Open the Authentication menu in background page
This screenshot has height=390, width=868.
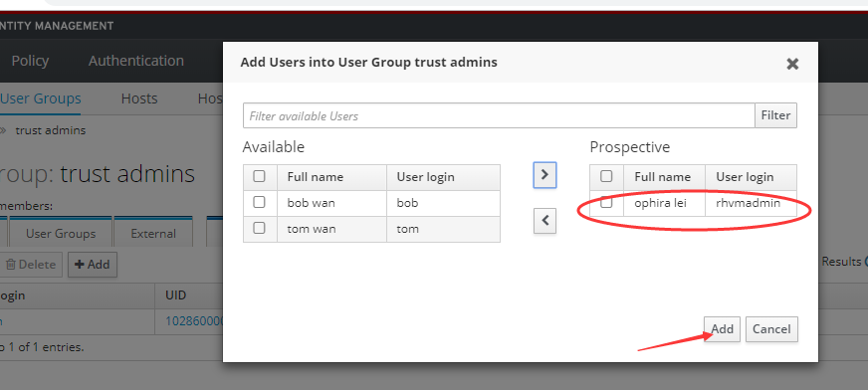(x=136, y=61)
